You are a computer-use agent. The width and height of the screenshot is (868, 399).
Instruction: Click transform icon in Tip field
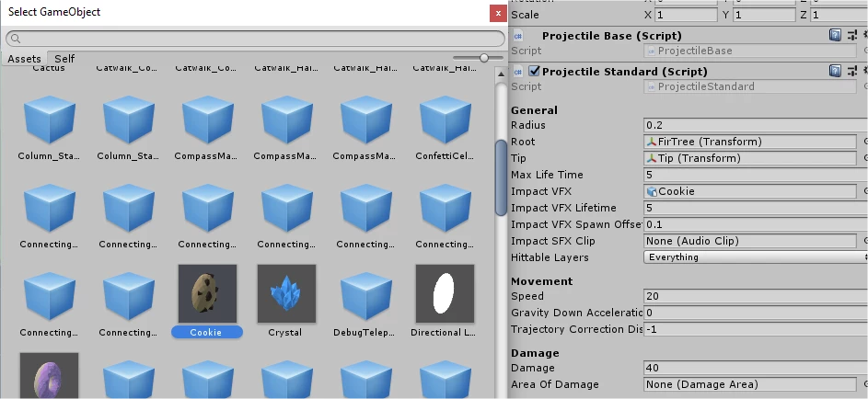tap(652, 158)
